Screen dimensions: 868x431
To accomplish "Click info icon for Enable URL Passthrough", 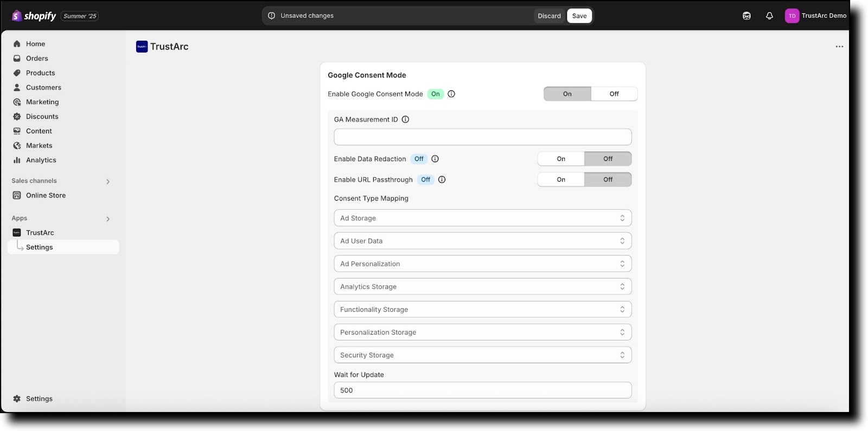I will click(x=442, y=179).
